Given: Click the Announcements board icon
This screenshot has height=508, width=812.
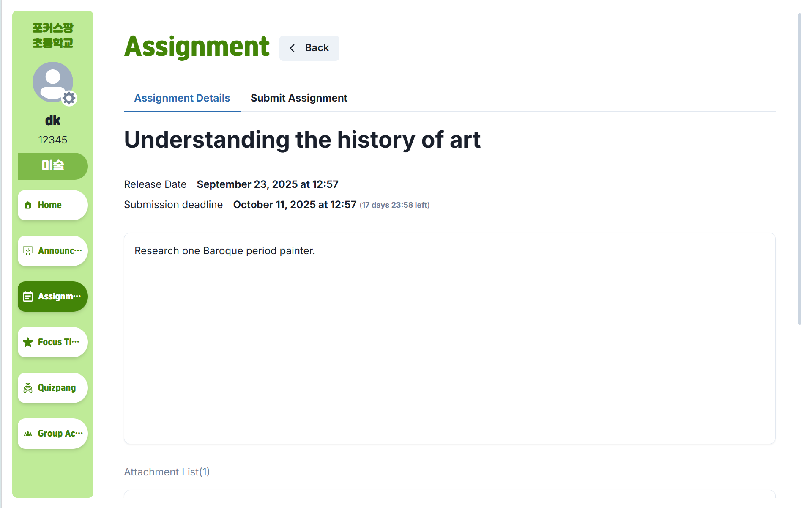Looking at the screenshot, I should [28, 251].
